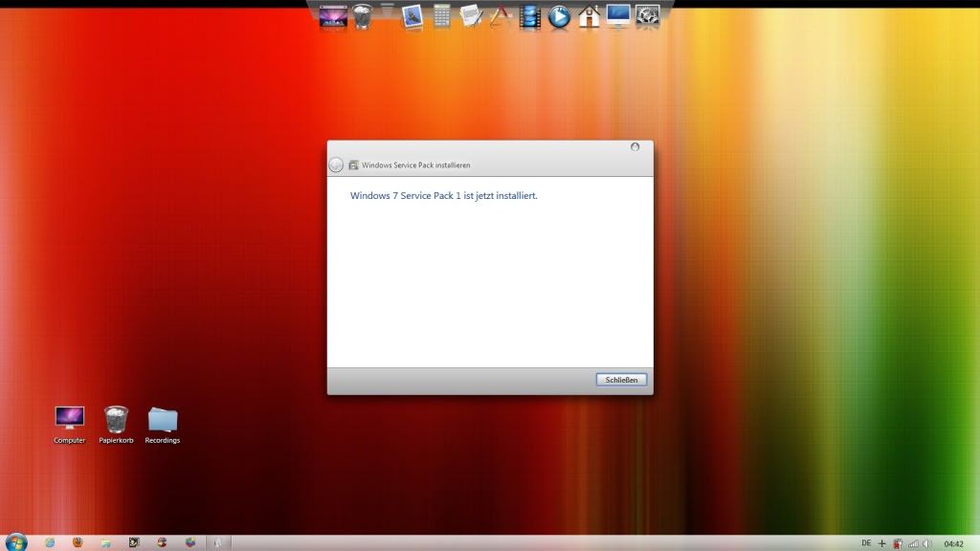Click the colorful apple icon in taskbar
Viewport: 980px width, 551px height.
190,543
